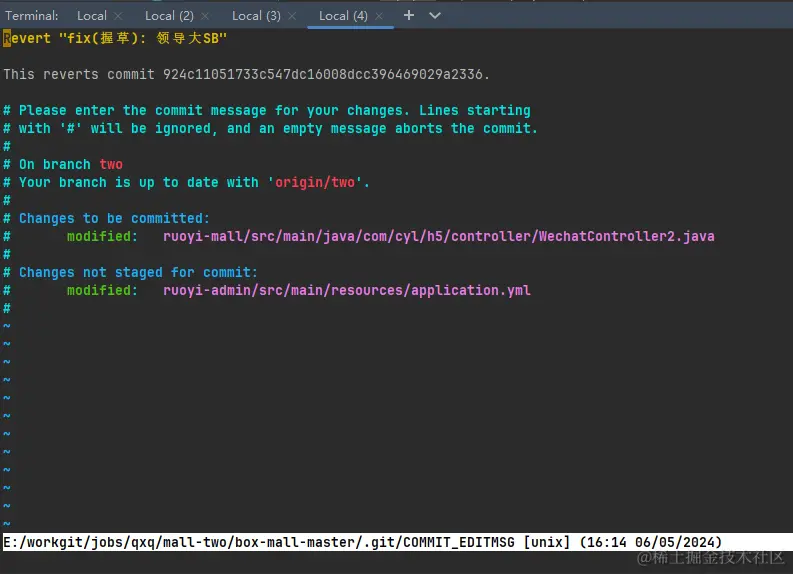The height and width of the screenshot is (574, 793).
Task: Click the (16:14 06/05/2024) timestamp
Action: pos(650,542)
